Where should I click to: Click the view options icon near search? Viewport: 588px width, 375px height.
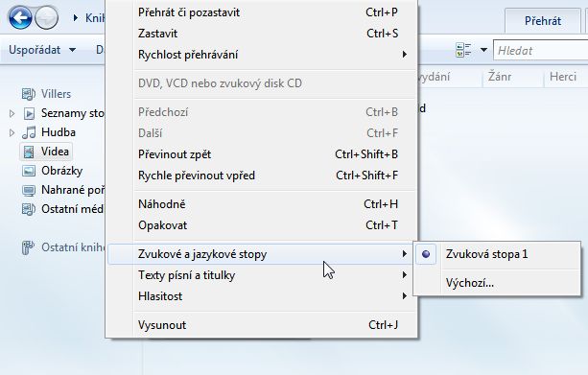click(463, 50)
